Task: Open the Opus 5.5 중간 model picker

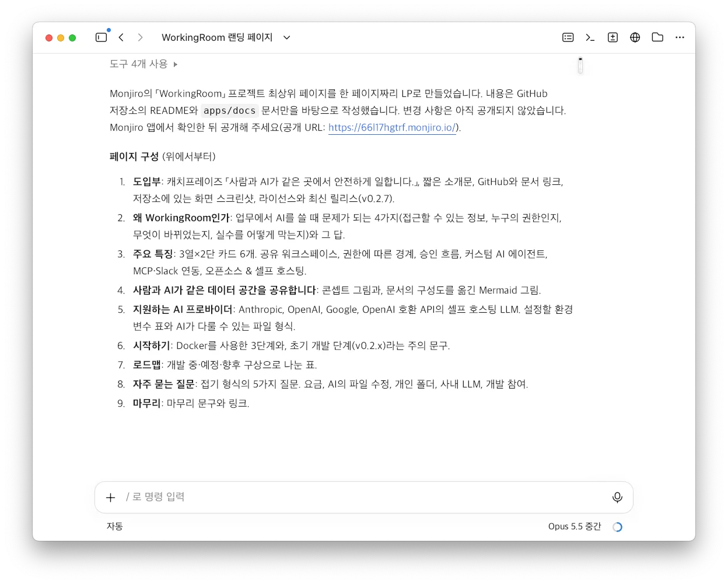Action: (575, 526)
